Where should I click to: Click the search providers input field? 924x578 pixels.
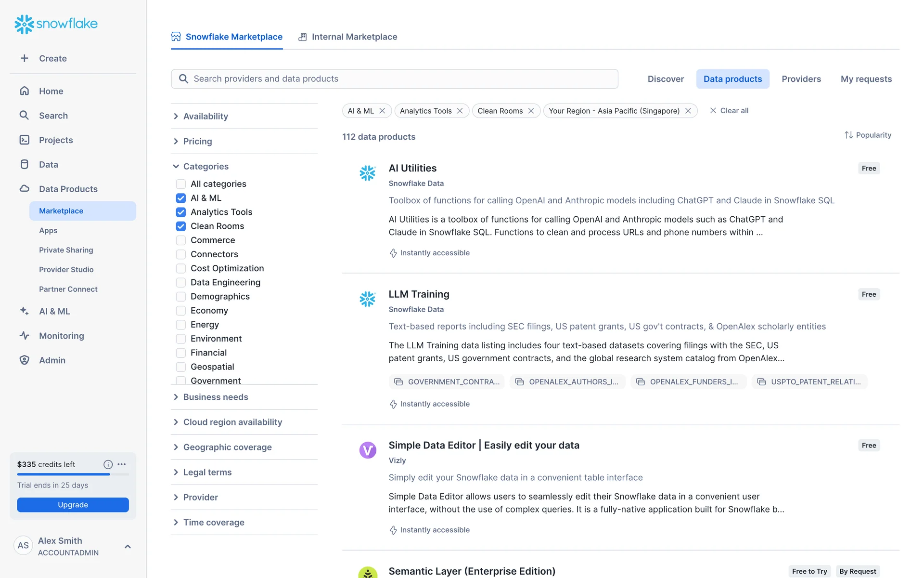click(x=395, y=79)
